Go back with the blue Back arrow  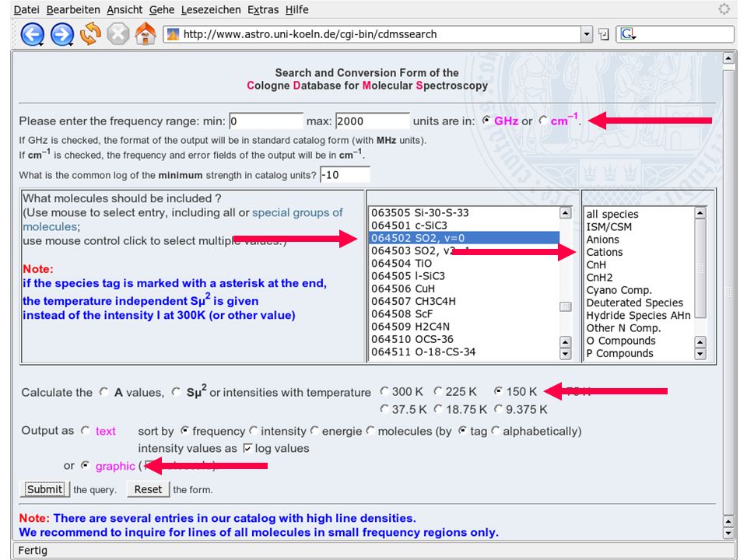33,34
